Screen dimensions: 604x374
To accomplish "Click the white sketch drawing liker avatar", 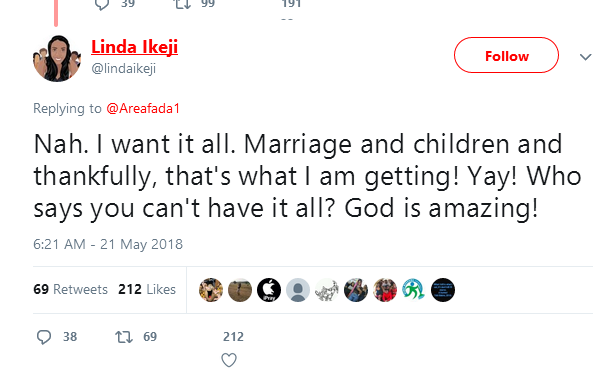I will 327,290.
